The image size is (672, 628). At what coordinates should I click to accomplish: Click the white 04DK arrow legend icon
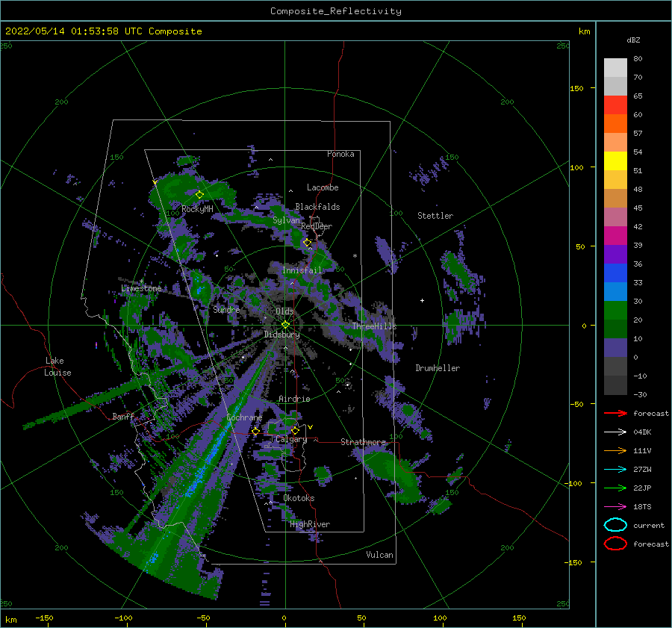pos(615,432)
